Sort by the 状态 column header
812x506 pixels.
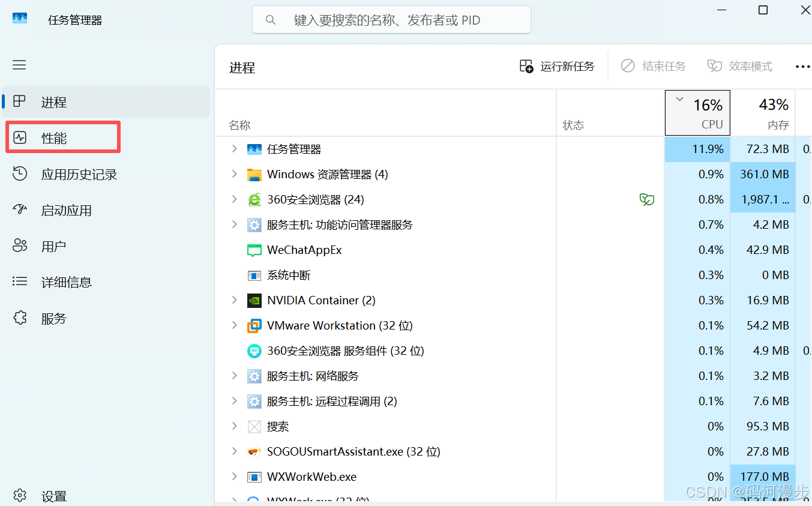click(x=610, y=113)
